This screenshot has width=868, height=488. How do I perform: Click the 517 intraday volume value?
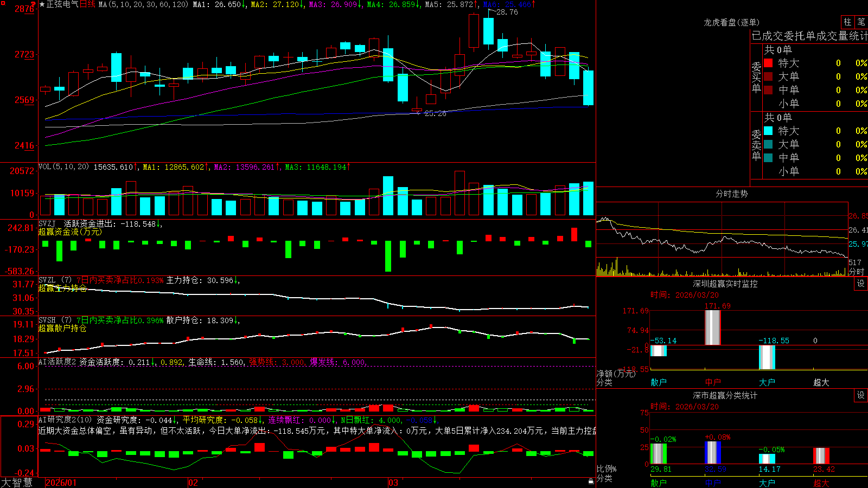point(855,262)
